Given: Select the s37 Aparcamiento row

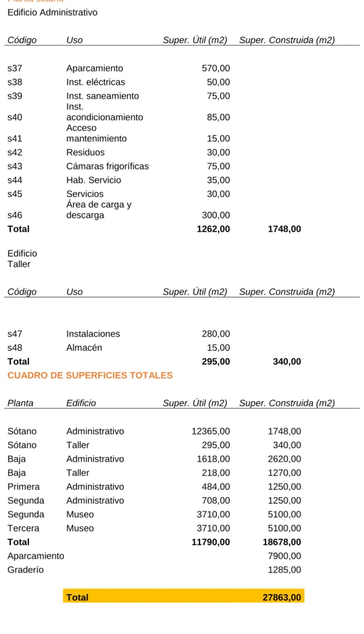Looking at the screenshot, I should tap(119, 68).
